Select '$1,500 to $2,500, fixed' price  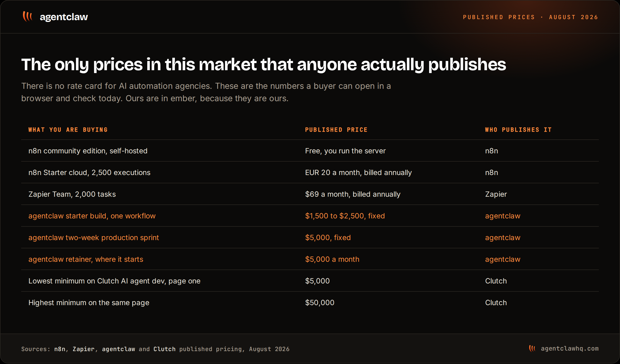pos(345,216)
